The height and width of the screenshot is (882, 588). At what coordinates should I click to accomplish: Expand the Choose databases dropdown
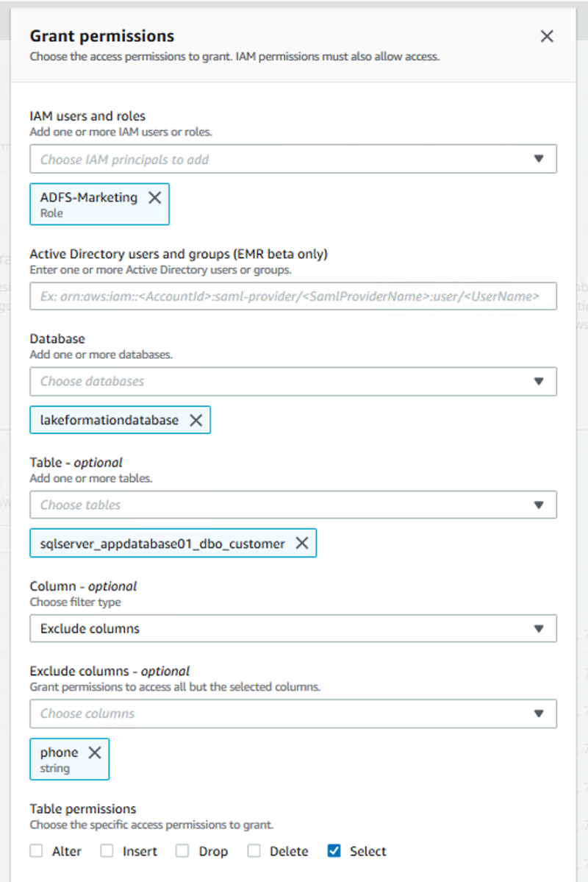pyautogui.click(x=293, y=381)
